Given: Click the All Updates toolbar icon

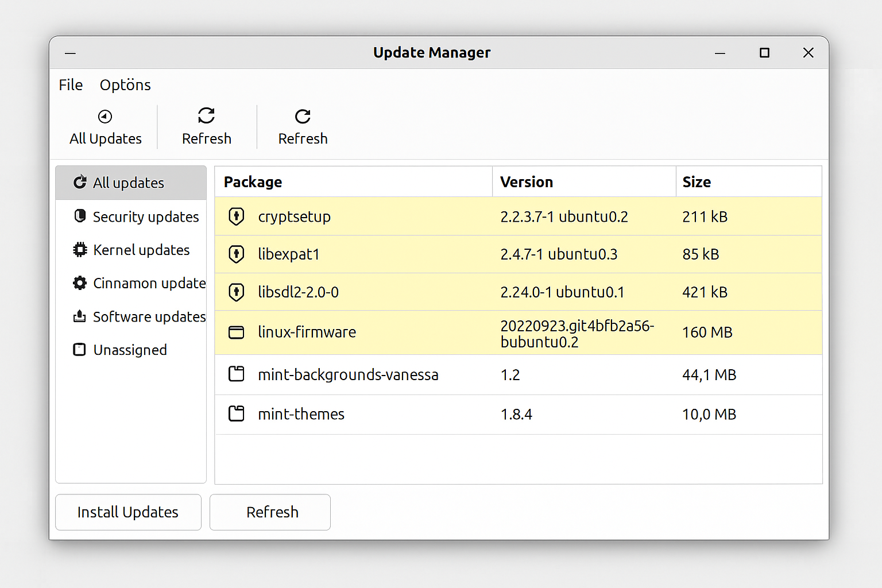Looking at the screenshot, I should pos(105,117).
